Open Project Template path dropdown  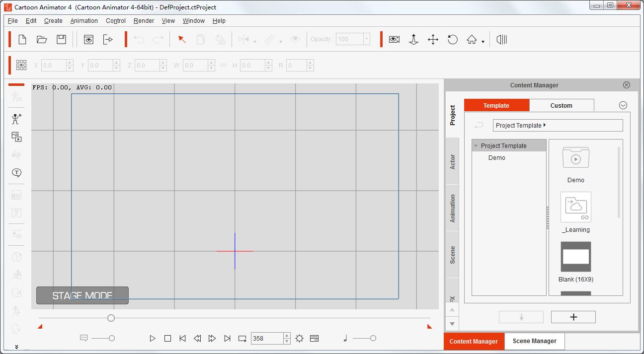tap(558, 125)
